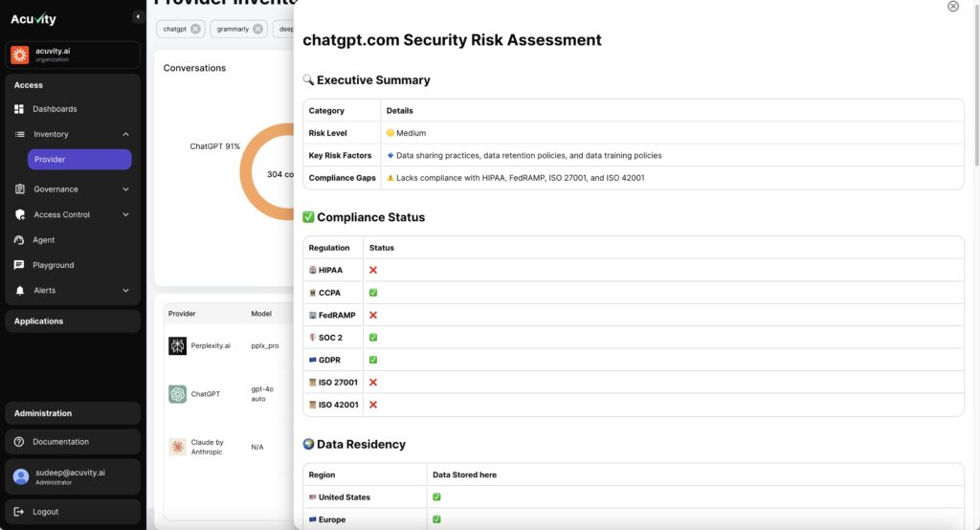Click the user avatar for sudeep@acuvity.ai
Image resolution: width=980 pixels, height=530 pixels.
[x=21, y=476]
